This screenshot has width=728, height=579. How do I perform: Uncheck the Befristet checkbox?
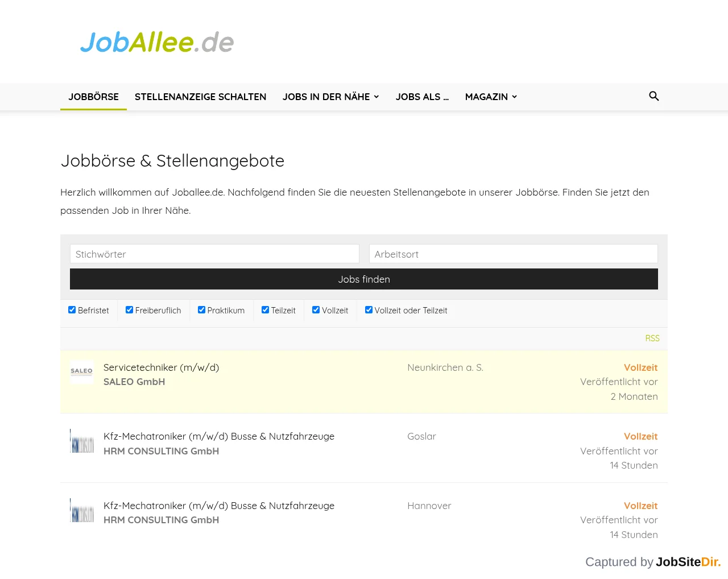point(72,310)
